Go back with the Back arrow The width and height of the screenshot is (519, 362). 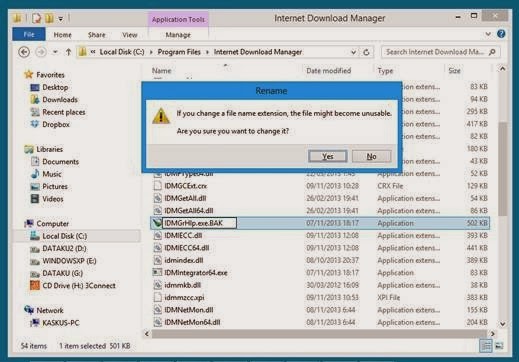[24, 52]
